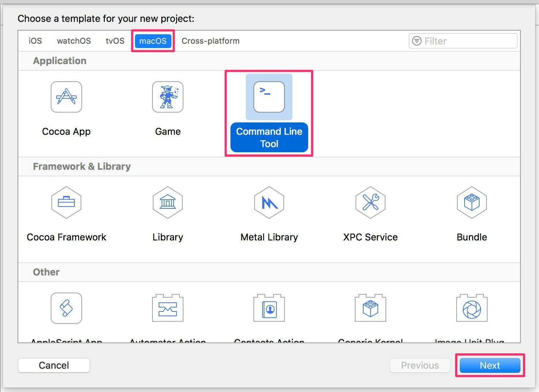Open the Cross-platform tab
This screenshot has height=392, width=539.
210,41
